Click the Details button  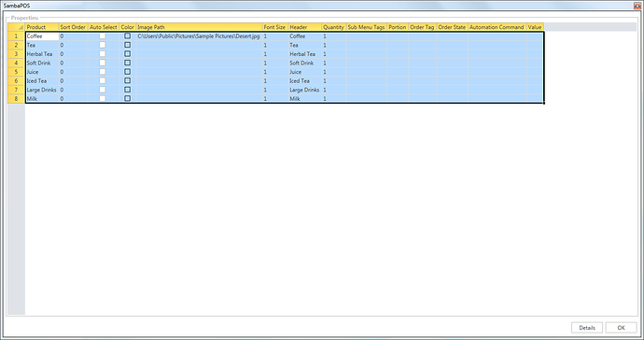point(587,328)
